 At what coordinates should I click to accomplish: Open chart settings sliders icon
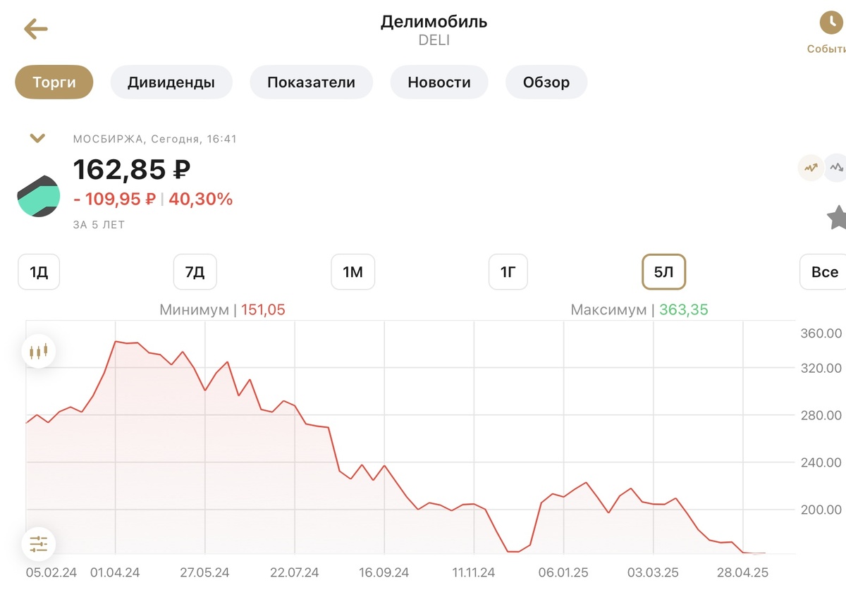click(38, 544)
